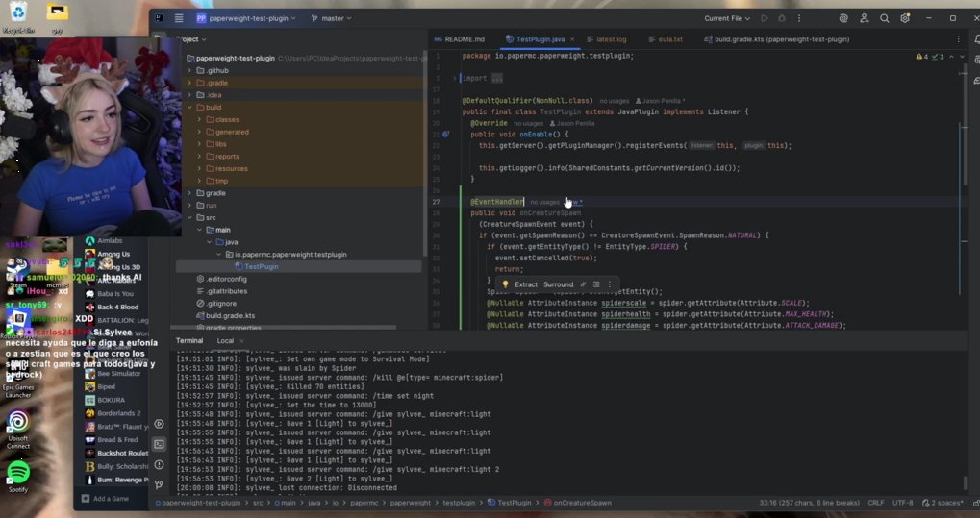Open the AI Assistant spiral icon
Screen dimensions: 980x518
click(x=843, y=18)
